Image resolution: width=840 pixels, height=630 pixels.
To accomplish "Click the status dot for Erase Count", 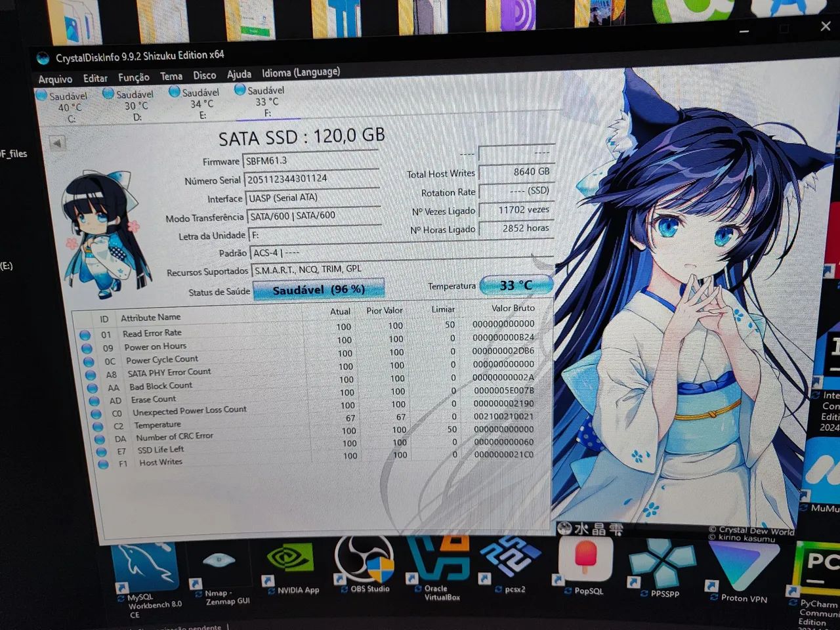I will coord(95,402).
